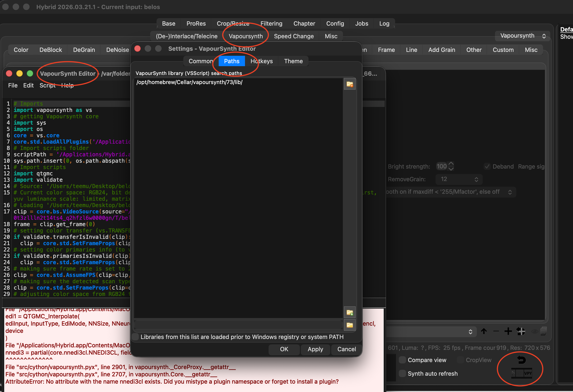Click the path input field beside browse icon
This screenshot has width=573, height=392.
click(238, 325)
